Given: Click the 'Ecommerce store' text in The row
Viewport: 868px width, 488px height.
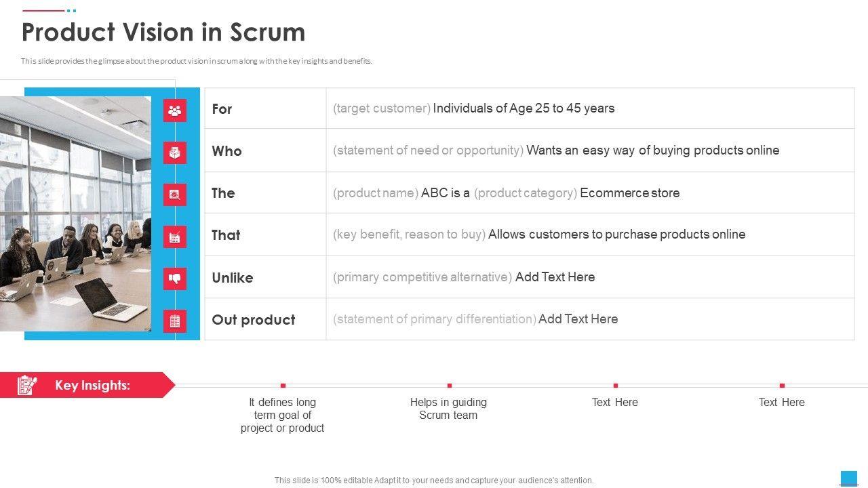Looking at the screenshot, I should pyautogui.click(x=629, y=193).
